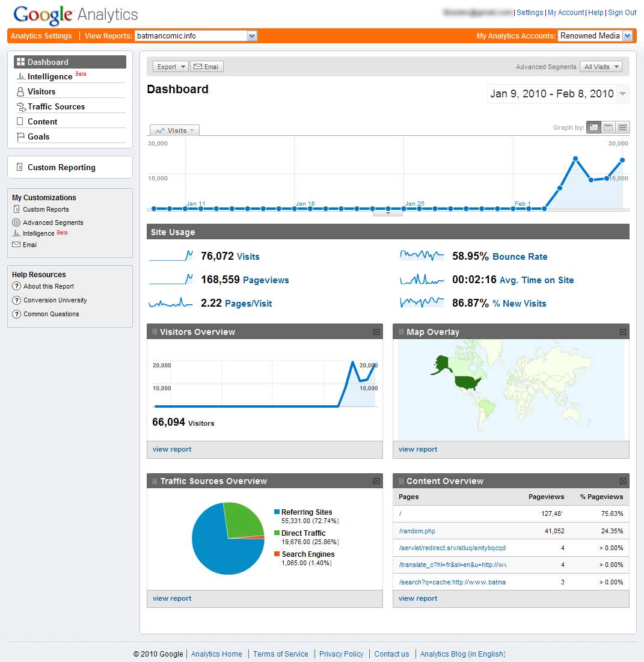The image size is (644, 662).
Task: Open the /random.php page link
Action: click(417, 531)
